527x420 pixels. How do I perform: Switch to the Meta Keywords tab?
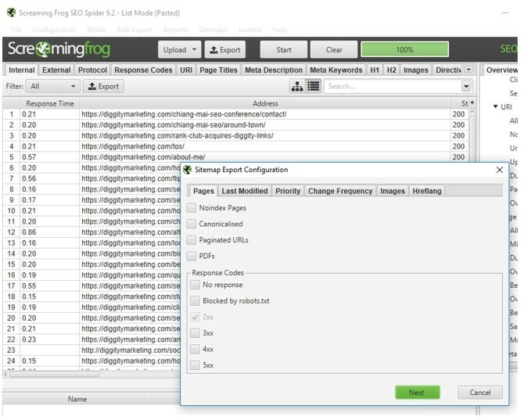click(336, 70)
